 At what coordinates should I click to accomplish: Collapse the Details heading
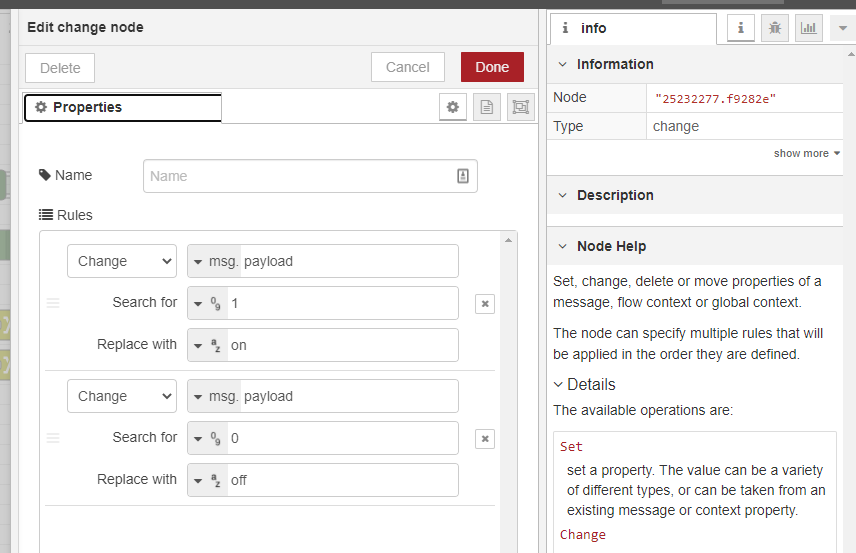pos(585,384)
